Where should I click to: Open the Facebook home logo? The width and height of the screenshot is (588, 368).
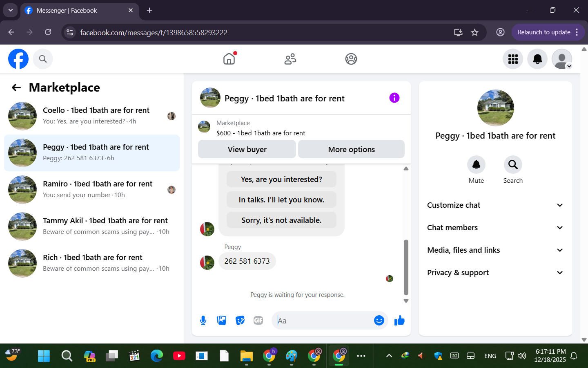(18, 59)
